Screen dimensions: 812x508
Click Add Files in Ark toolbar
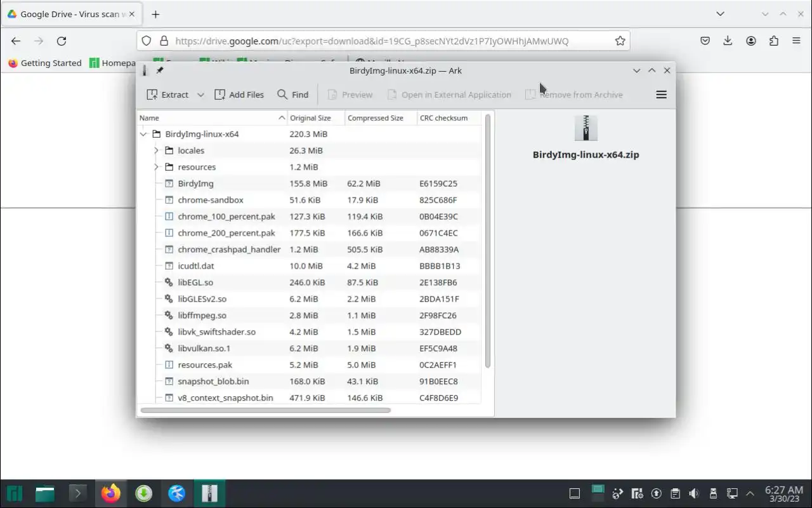[x=239, y=95]
